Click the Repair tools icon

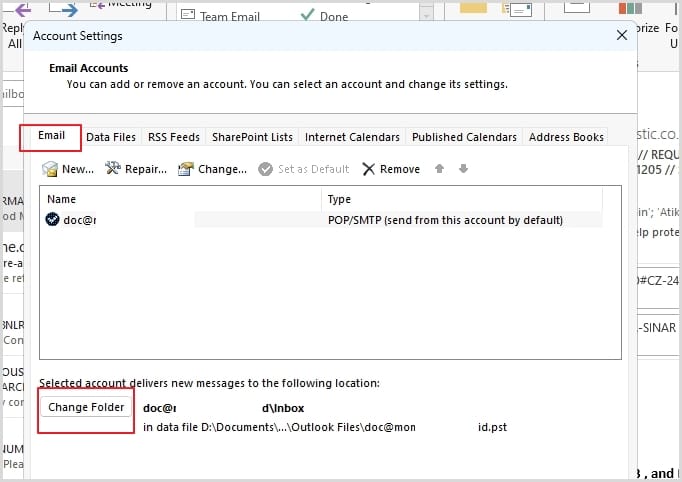coord(113,169)
